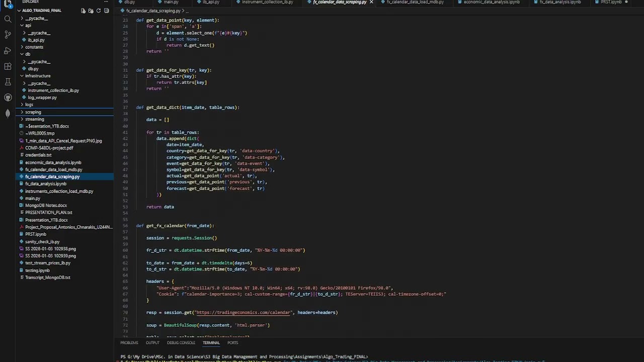The image size is (644, 362).
Task: Open ib_api.py in the file tree
Action: pyautogui.click(x=36, y=40)
